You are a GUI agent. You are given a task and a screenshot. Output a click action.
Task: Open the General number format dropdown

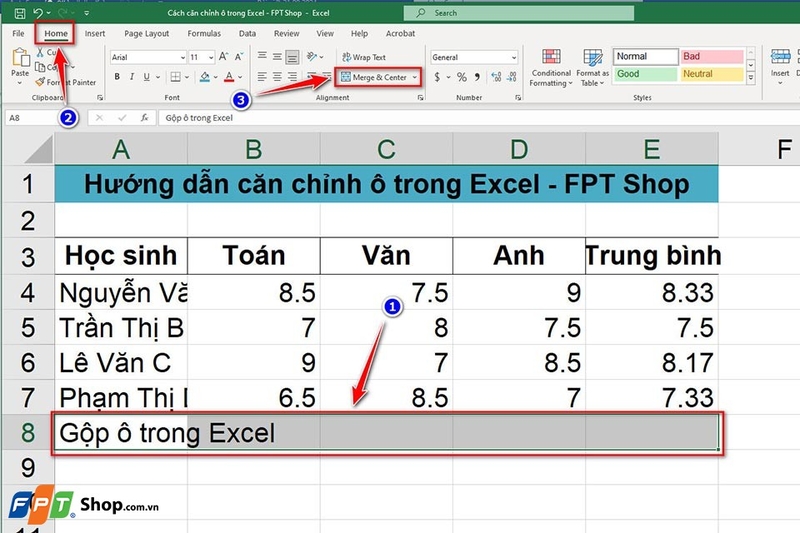[x=514, y=58]
